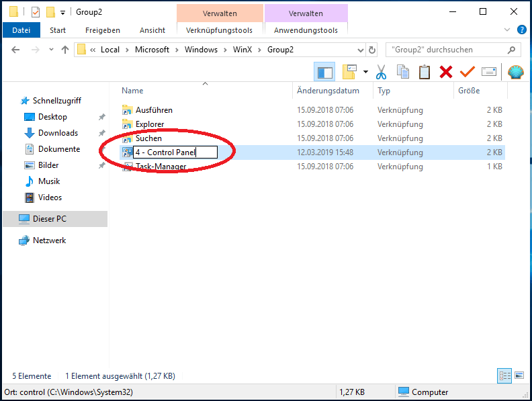Screen dimensions: 532x401
Task: Select Downloads in Schnellzugriff sidebar
Action: (x=58, y=133)
